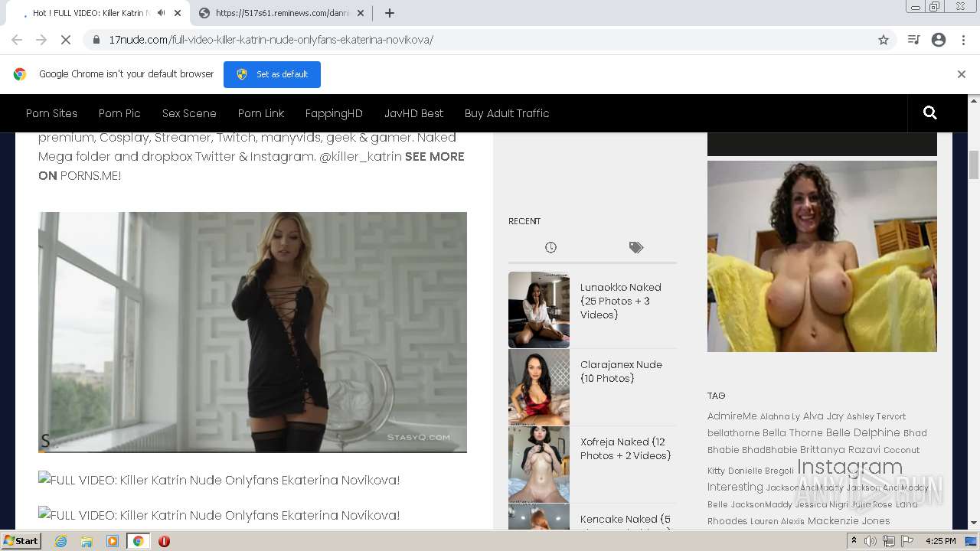
Task: Open the Kencake post link
Action: 626,522
